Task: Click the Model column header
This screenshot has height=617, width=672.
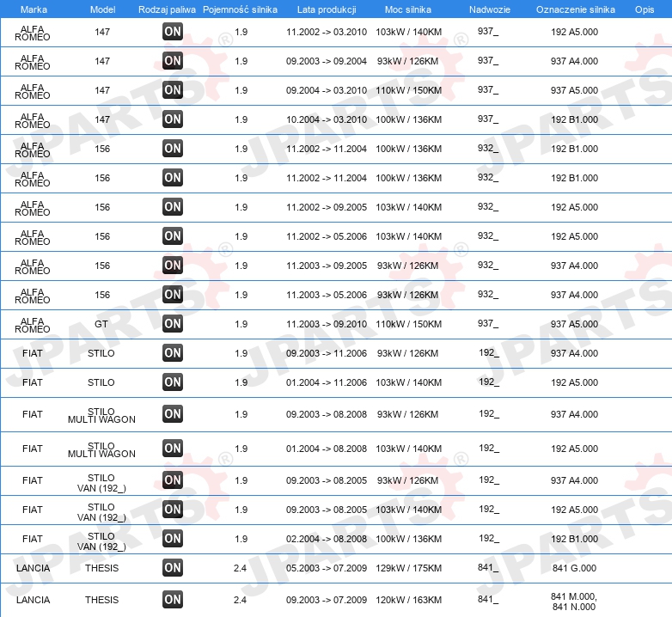Action: [x=102, y=9]
